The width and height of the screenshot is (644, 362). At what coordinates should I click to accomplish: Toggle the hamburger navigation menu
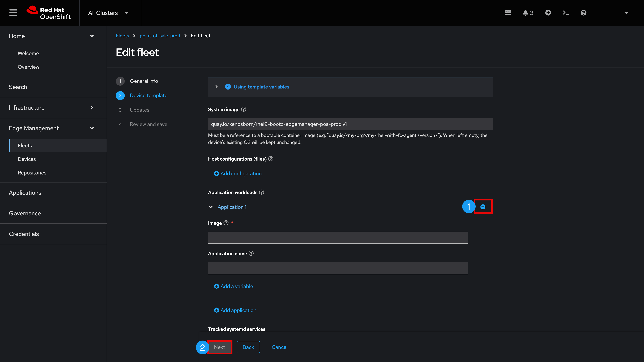(13, 13)
